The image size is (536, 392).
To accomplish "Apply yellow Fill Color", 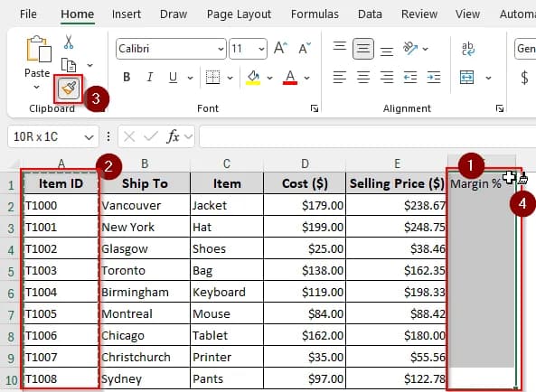I will coord(253,78).
